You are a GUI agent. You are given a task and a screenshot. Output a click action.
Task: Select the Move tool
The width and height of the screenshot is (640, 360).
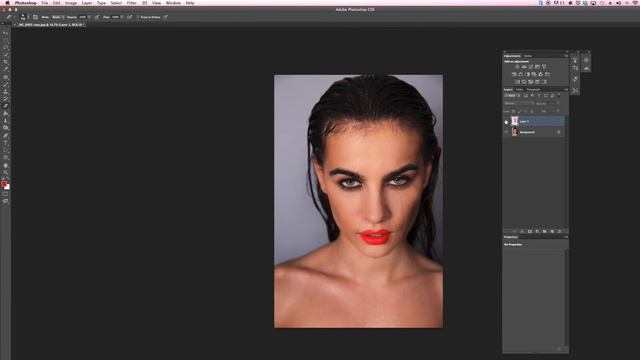(x=6, y=33)
